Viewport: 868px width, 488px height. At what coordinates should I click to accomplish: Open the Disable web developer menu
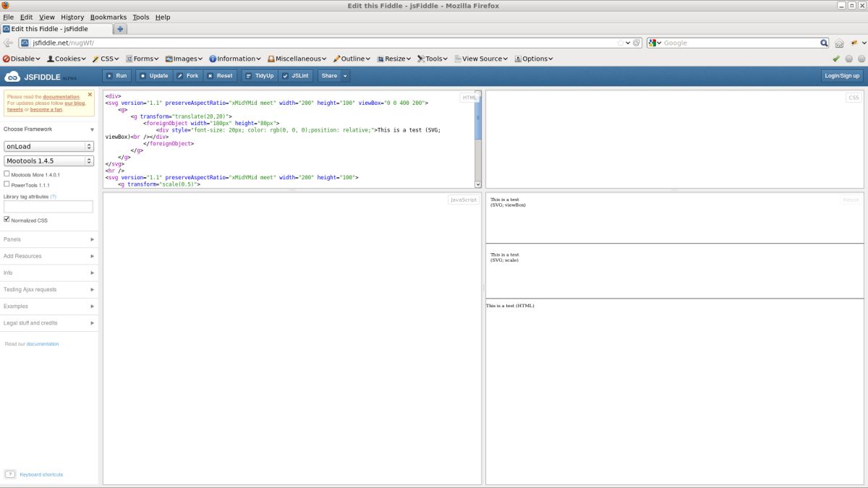pyautogui.click(x=22, y=59)
